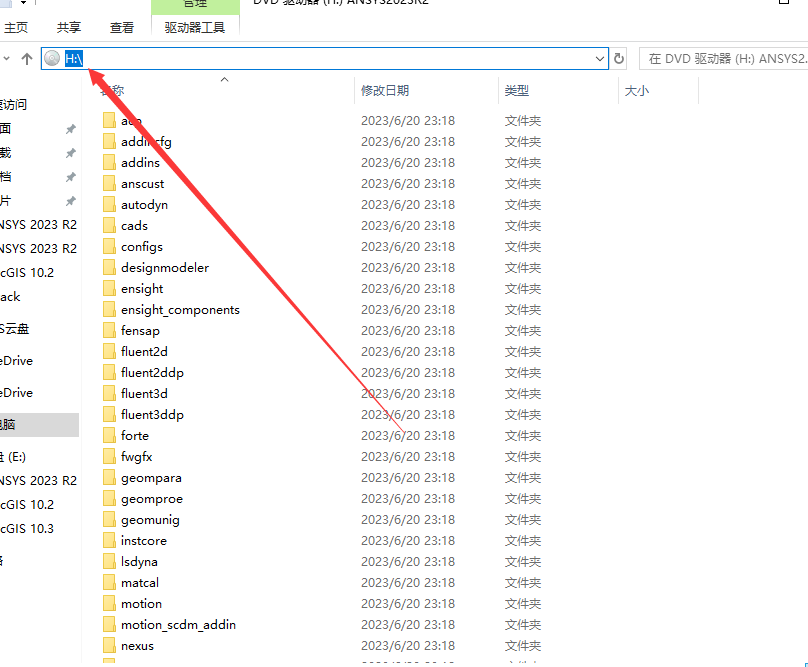Viewport: 808px width, 667px height.
Task: Open the 主页 ribbon tab
Action: point(15,28)
